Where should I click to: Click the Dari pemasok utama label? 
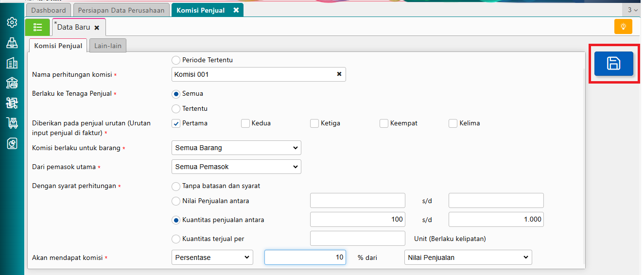pos(64,167)
